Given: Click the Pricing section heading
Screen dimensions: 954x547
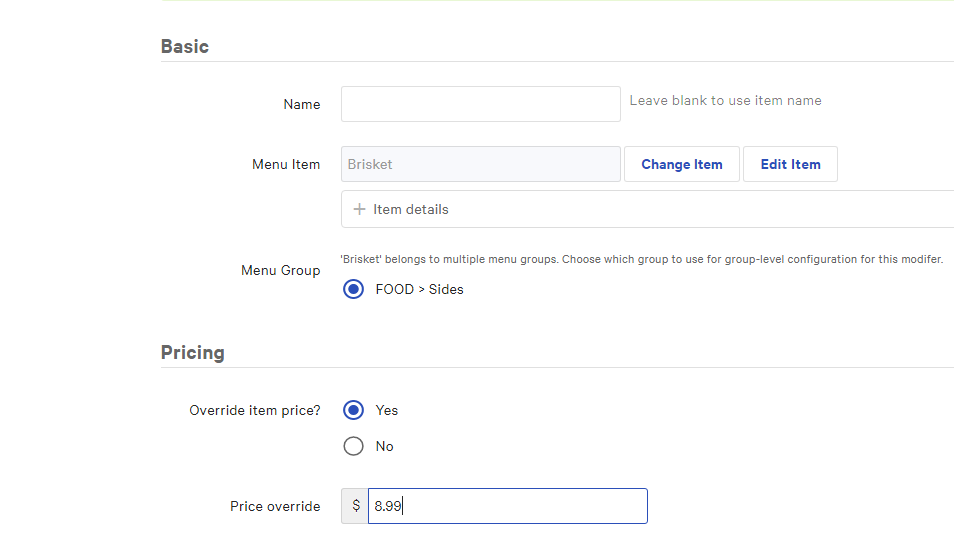Looking at the screenshot, I should click(x=192, y=352).
